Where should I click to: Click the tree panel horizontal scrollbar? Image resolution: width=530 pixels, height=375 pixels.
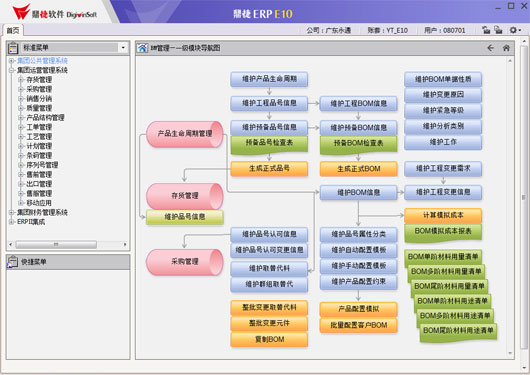56,244
